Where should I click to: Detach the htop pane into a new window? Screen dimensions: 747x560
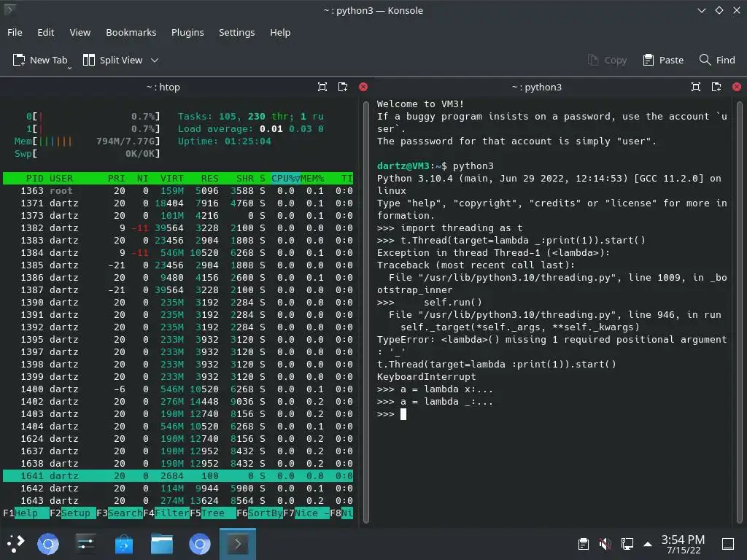343,87
